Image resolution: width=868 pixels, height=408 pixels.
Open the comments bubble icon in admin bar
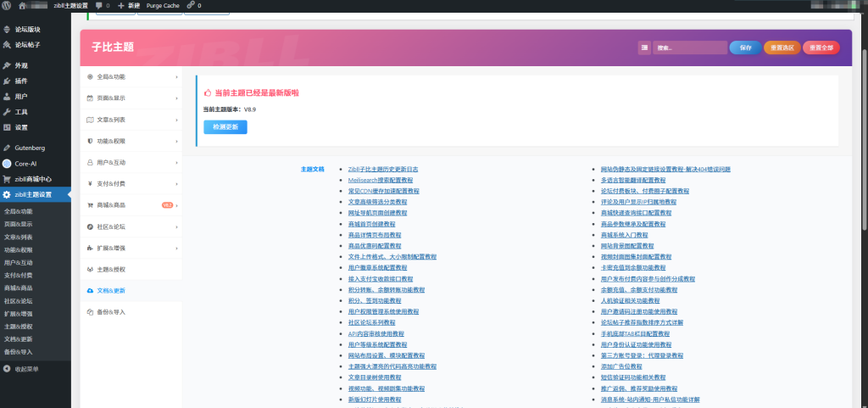[98, 6]
